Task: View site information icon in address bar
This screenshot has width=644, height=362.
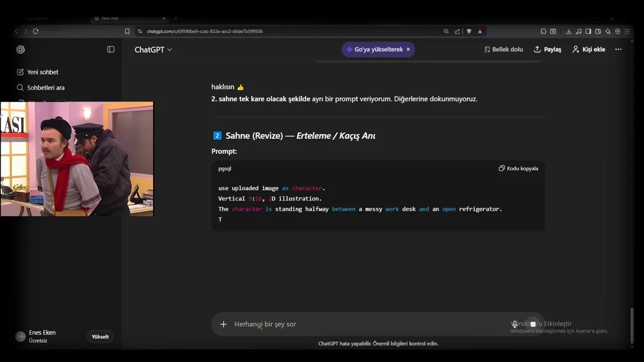Action: click(139, 31)
